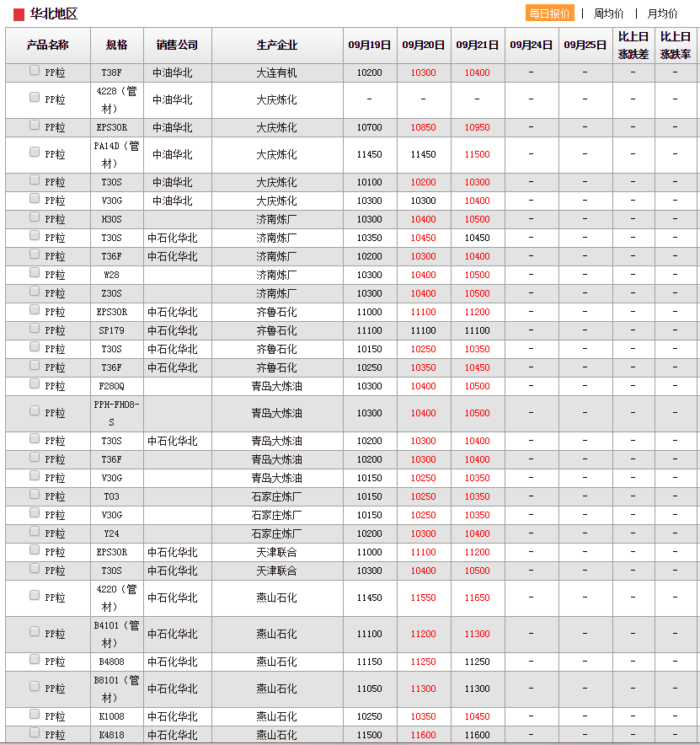
Task: Select the 4220（管材）燕山石化 checkbox
Action: tap(35, 595)
